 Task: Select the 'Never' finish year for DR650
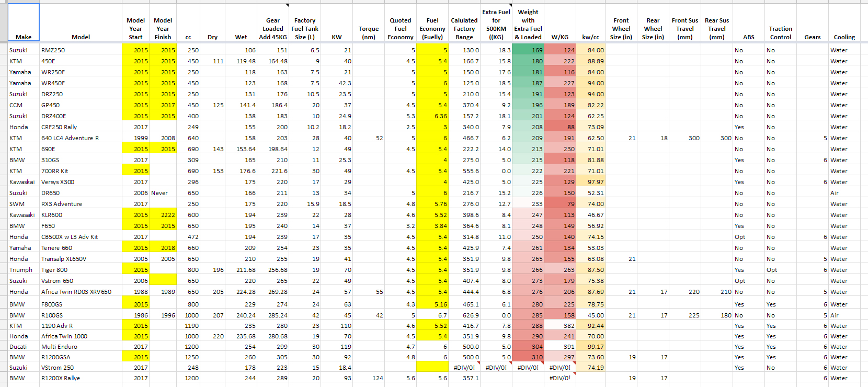click(x=163, y=193)
